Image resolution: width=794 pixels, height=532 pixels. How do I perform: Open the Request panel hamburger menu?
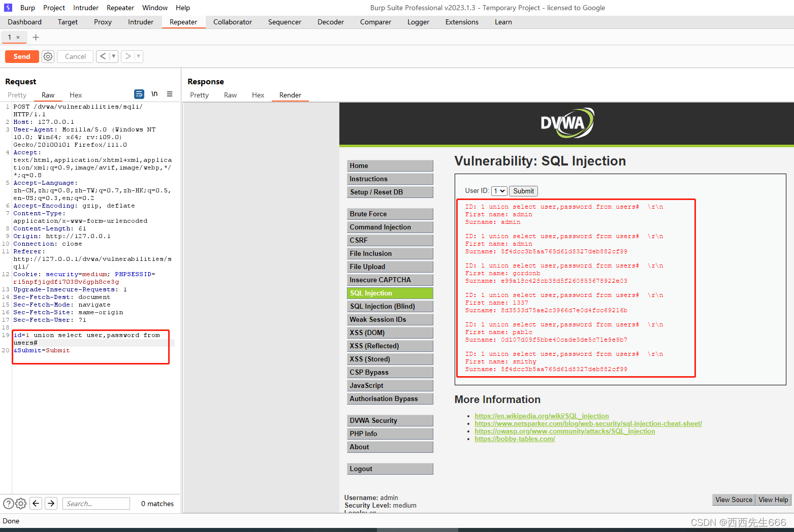coord(170,94)
